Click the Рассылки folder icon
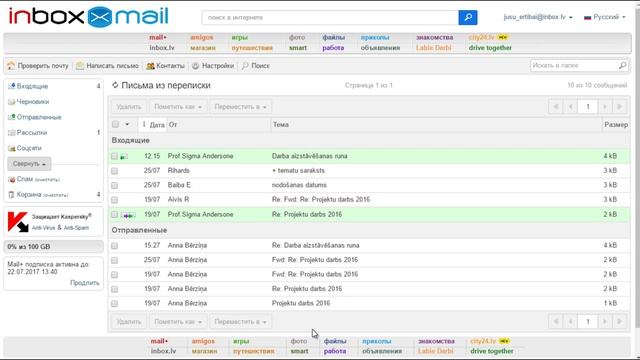The width and height of the screenshot is (640, 360). (11, 133)
